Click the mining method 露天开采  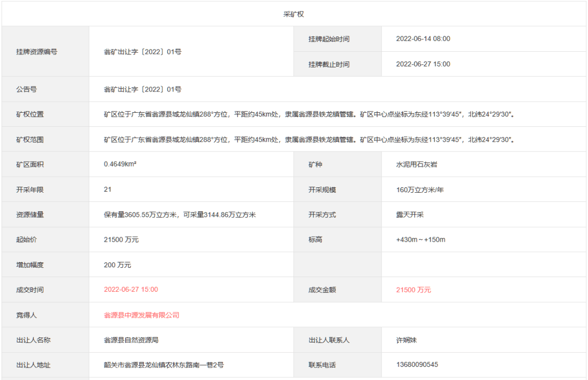tap(410, 215)
